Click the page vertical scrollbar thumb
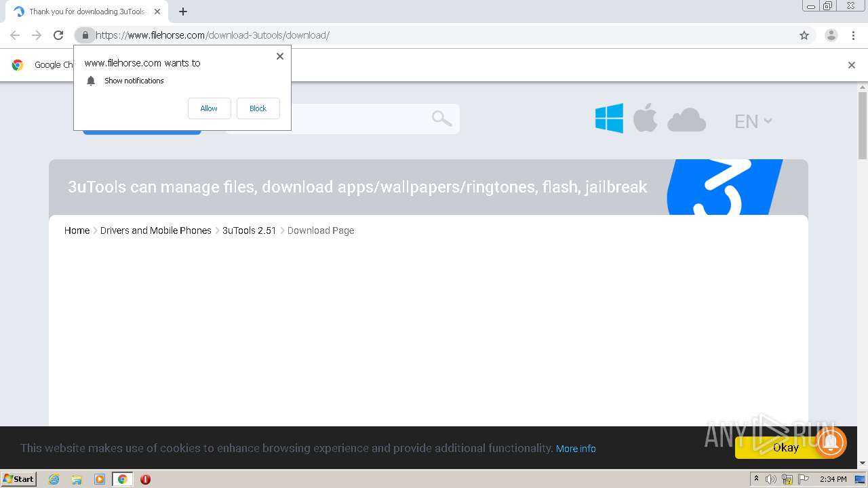Viewport: 868px width, 488px height. (x=863, y=125)
